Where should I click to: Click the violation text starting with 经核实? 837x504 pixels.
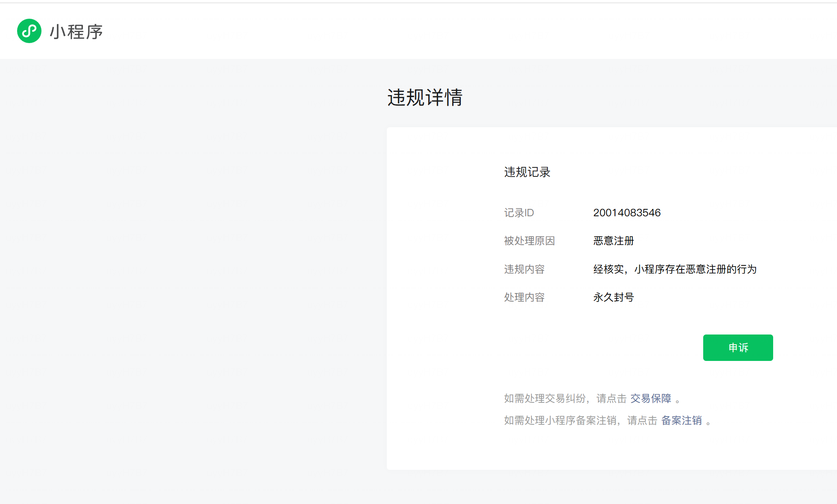(x=675, y=269)
